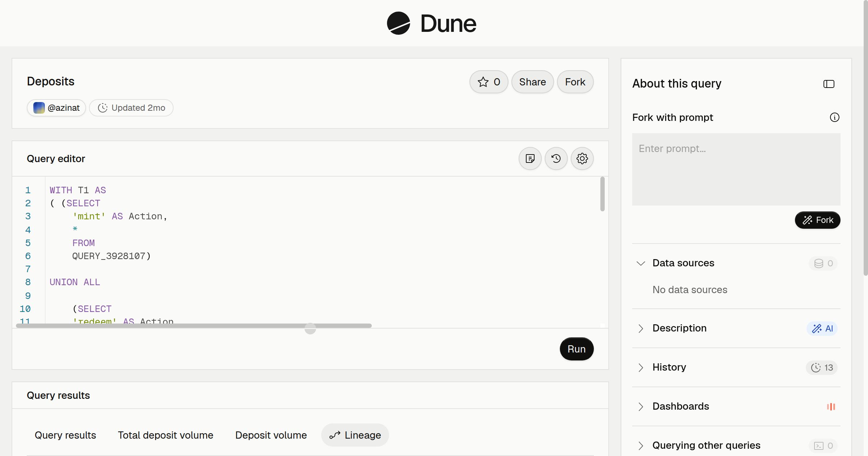Expand the Description section
Image resolution: width=868 pixels, height=456 pixels.
point(641,328)
